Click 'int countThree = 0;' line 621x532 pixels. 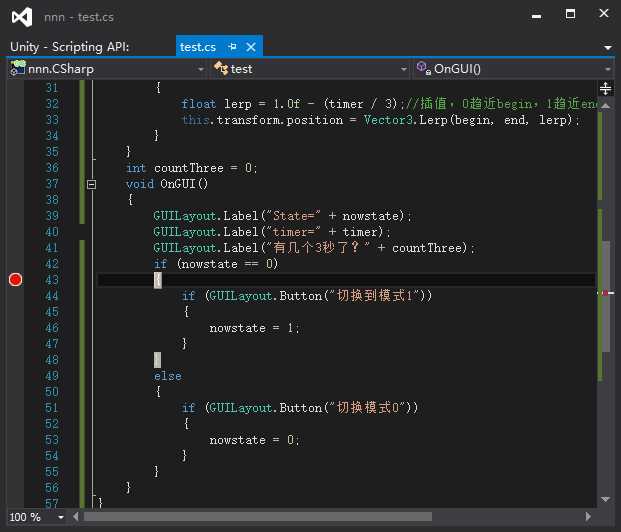[x=192, y=168]
